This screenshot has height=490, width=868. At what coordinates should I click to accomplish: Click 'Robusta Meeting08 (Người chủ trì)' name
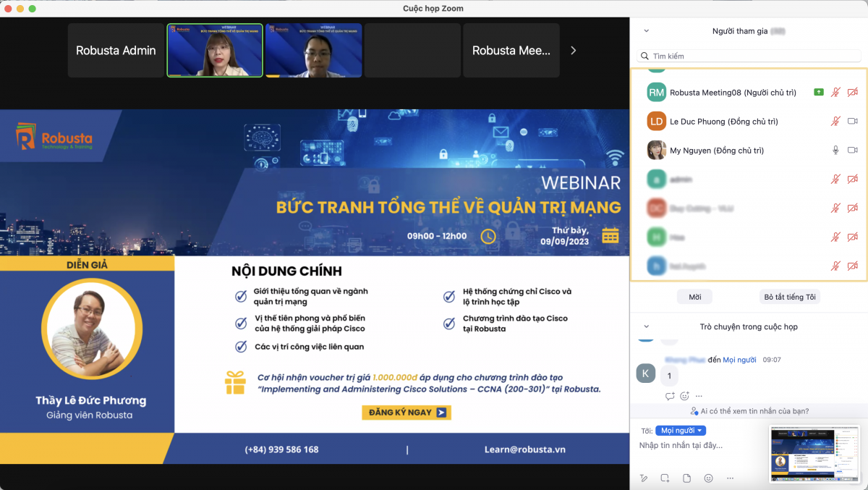(733, 93)
